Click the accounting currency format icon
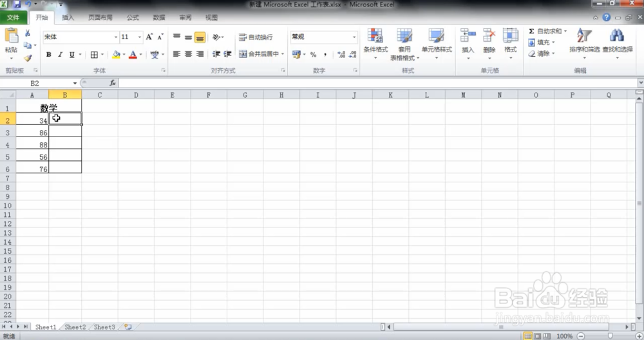 [296, 54]
